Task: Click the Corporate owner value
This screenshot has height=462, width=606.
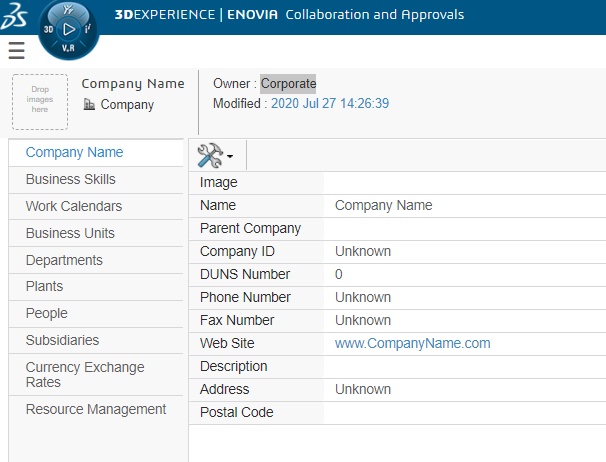Action: 288,84
